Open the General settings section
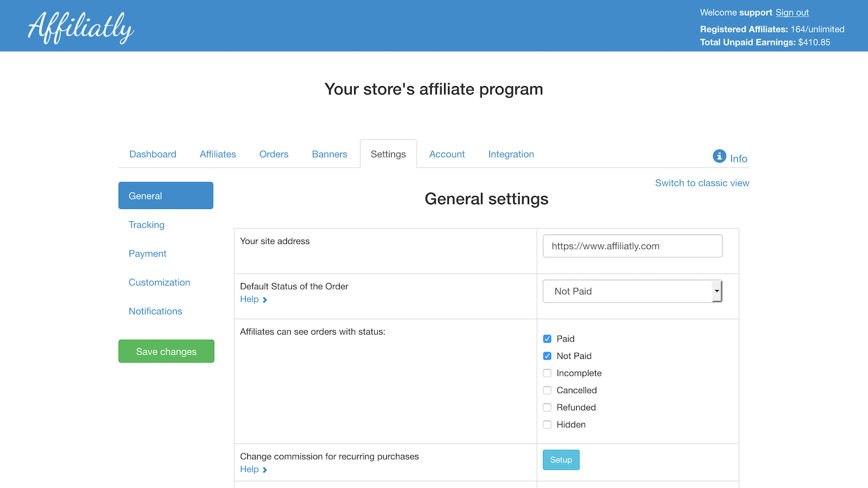Viewport: 868px width, 488px height. (x=145, y=195)
